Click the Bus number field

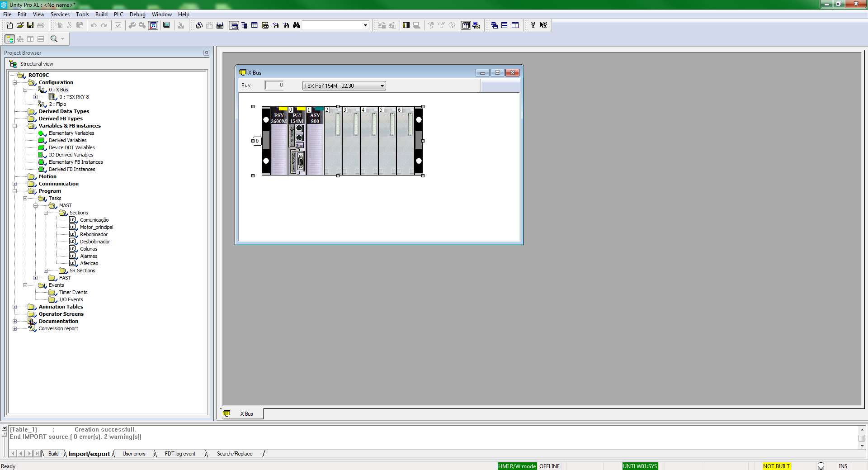(274, 85)
